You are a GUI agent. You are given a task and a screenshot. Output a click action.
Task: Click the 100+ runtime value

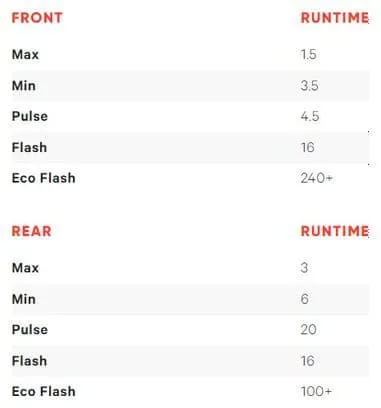(x=316, y=391)
